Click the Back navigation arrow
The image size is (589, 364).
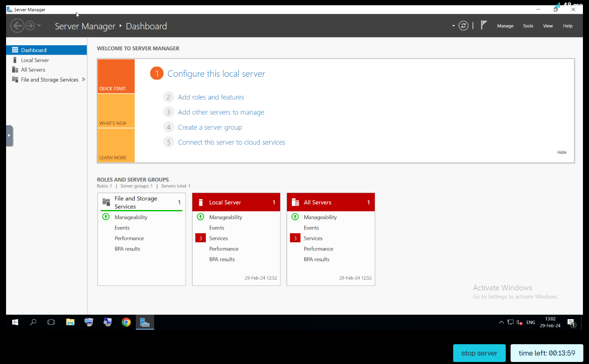pyautogui.click(x=17, y=26)
